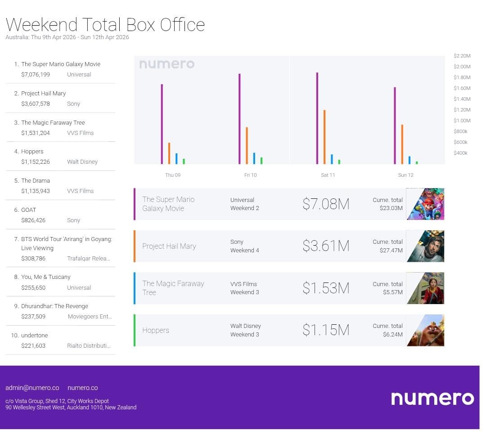
Task: Select GOAT in the ranking list
Action: (x=28, y=210)
